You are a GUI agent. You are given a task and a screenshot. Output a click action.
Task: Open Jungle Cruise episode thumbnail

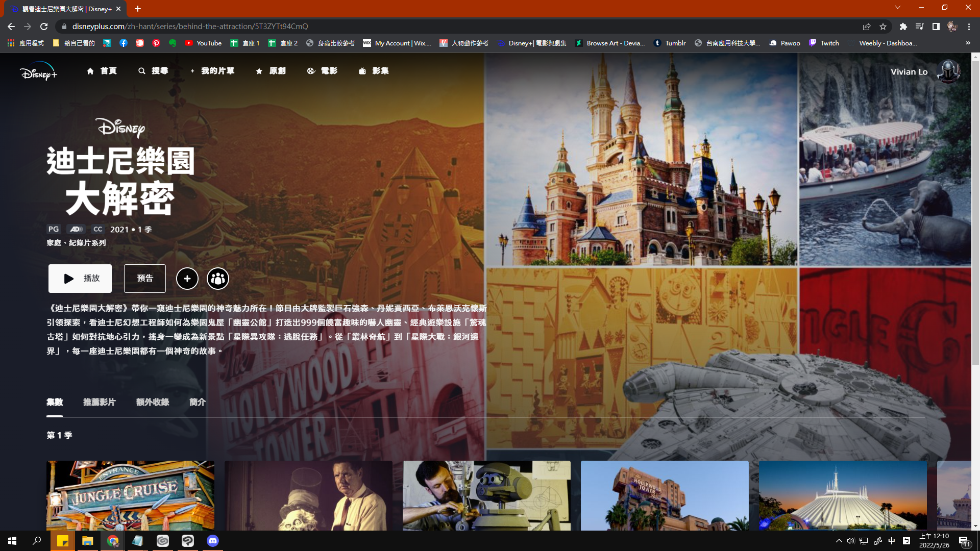pos(130,495)
